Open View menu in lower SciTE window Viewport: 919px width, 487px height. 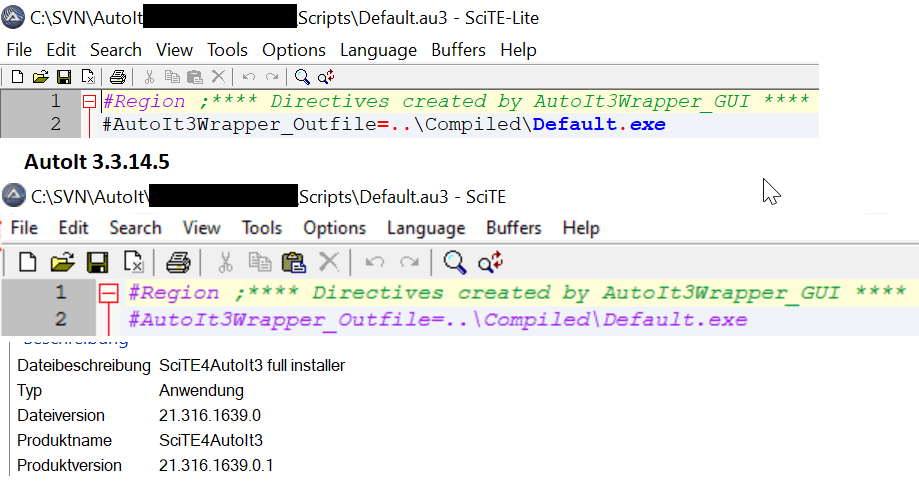[x=202, y=228]
